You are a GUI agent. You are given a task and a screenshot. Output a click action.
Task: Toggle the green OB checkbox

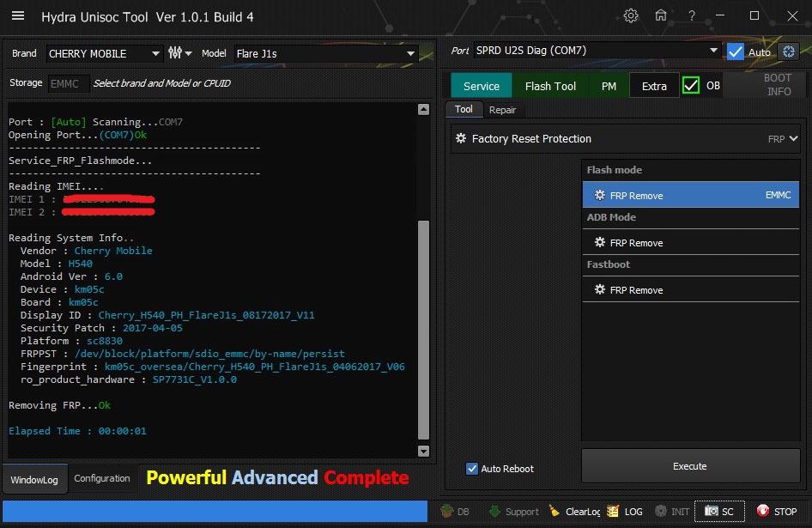(x=691, y=85)
